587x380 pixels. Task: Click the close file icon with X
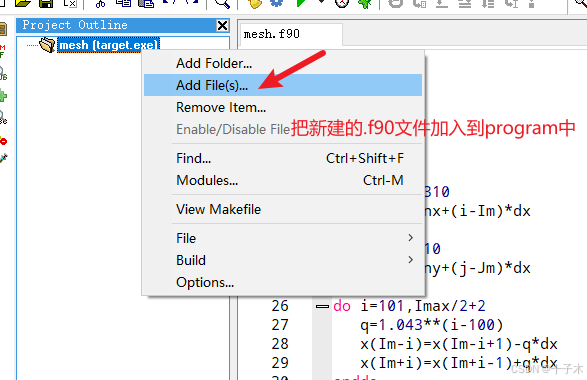pyautogui.click(x=70, y=4)
